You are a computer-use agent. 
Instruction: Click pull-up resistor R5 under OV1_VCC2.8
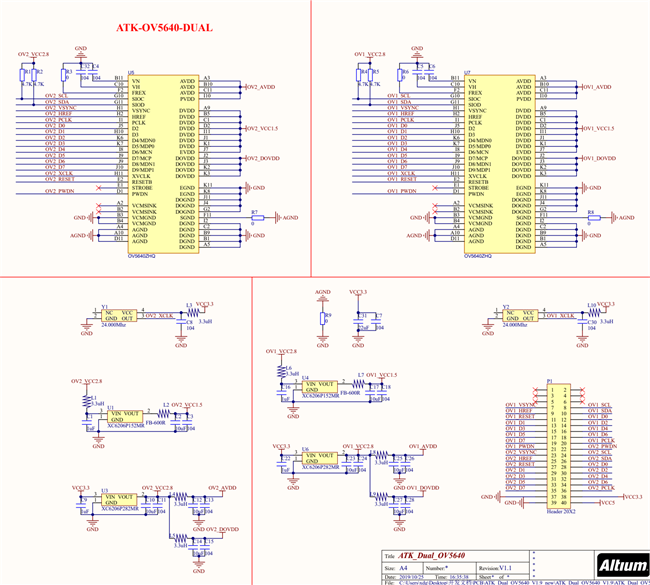click(370, 75)
